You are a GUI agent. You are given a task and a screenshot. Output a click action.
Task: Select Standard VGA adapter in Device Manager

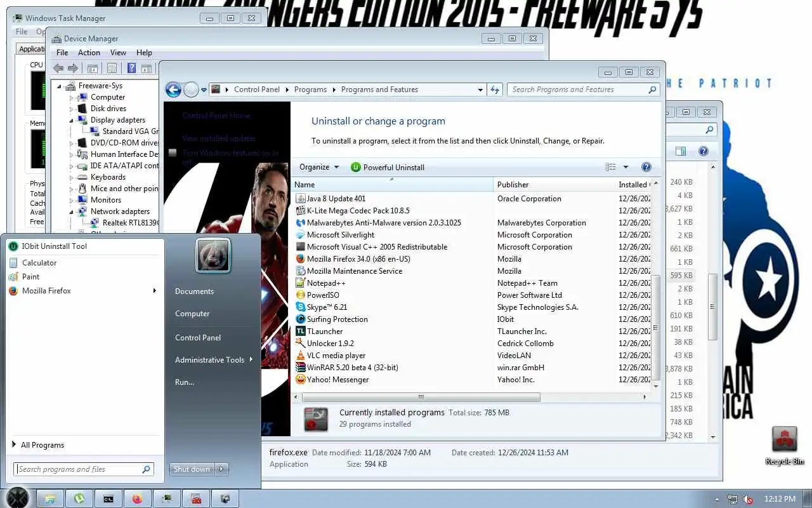[x=124, y=131]
